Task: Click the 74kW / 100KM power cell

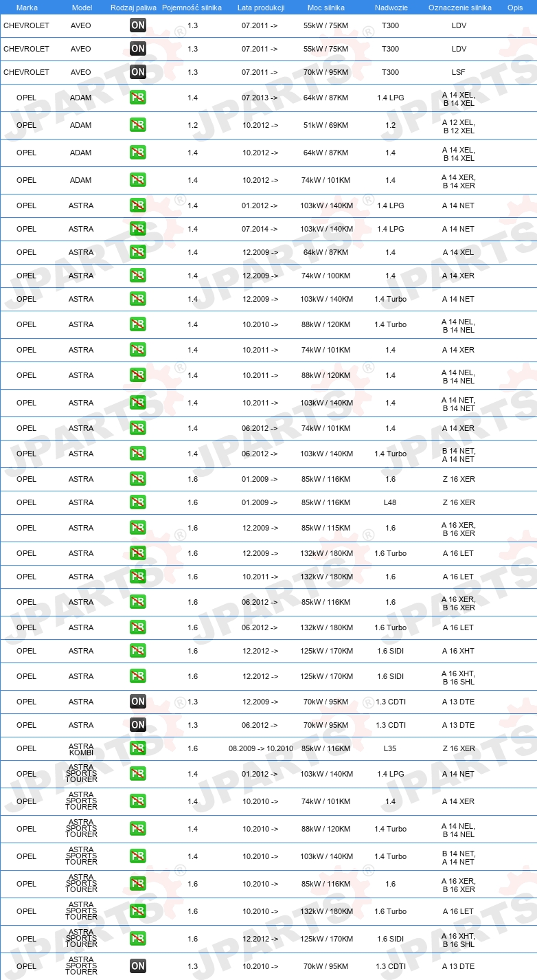Action: pos(326,276)
